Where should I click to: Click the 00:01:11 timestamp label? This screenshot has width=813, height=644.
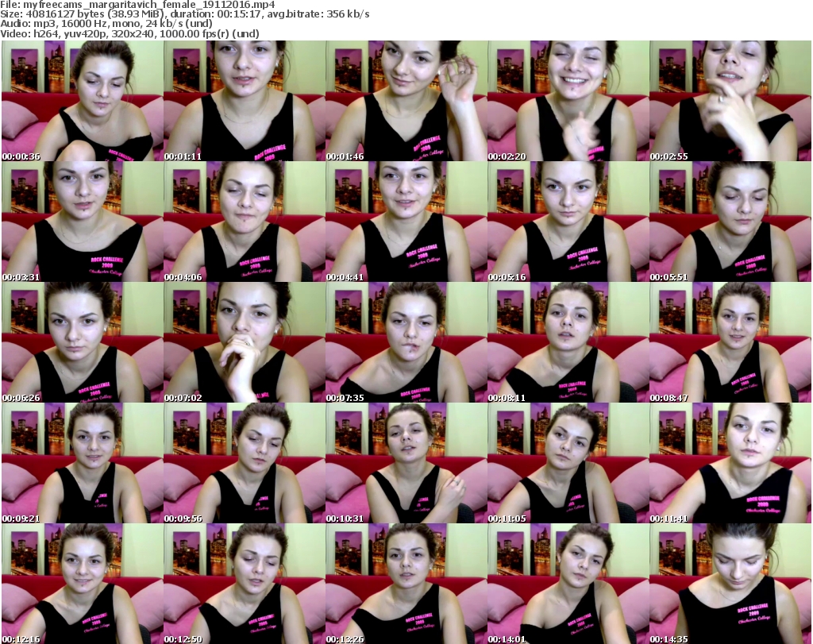(181, 156)
